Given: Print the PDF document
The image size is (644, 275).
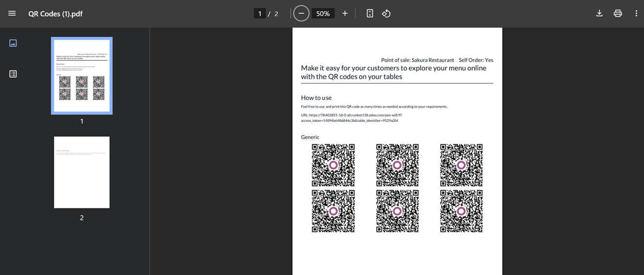Looking at the screenshot, I should click(618, 14).
